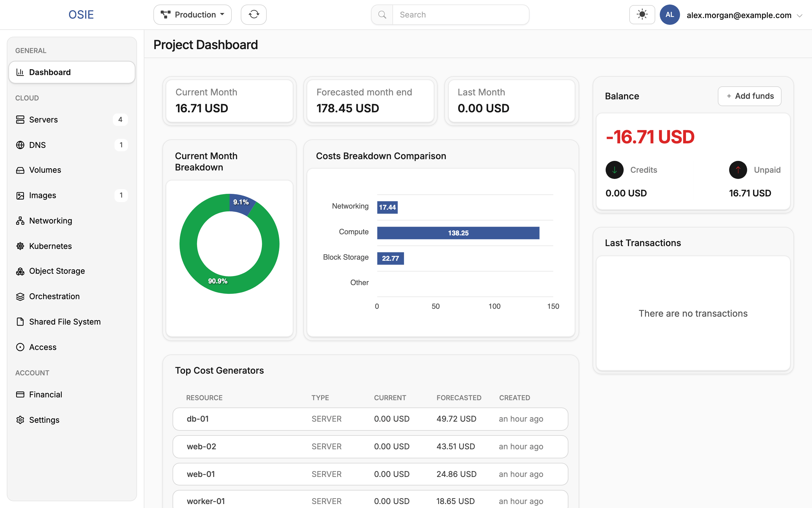The width and height of the screenshot is (812, 508).
Task: Click the Kubernetes wheel icon
Action: tap(20, 246)
